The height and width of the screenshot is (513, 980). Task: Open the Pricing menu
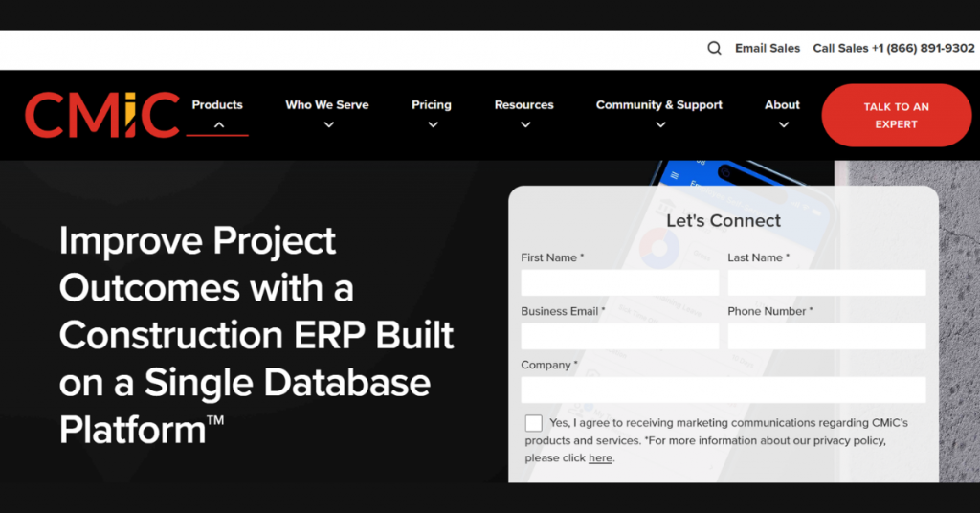[432, 105]
